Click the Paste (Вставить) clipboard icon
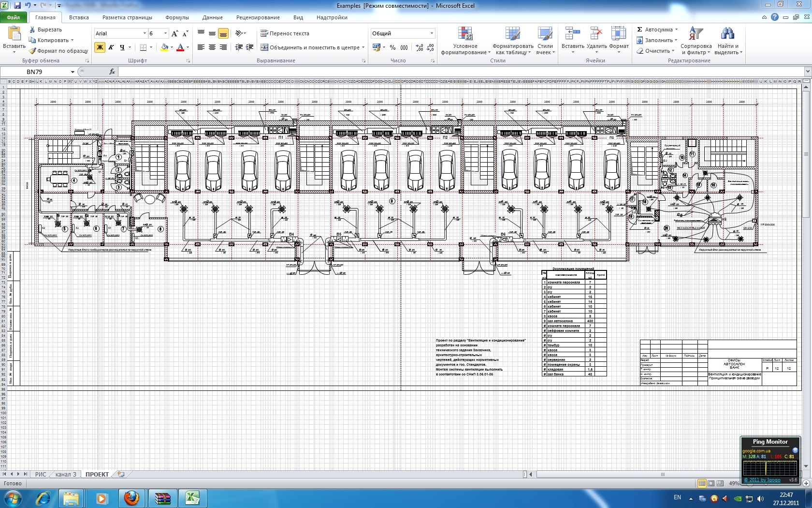The height and width of the screenshot is (508, 812). click(x=14, y=34)
